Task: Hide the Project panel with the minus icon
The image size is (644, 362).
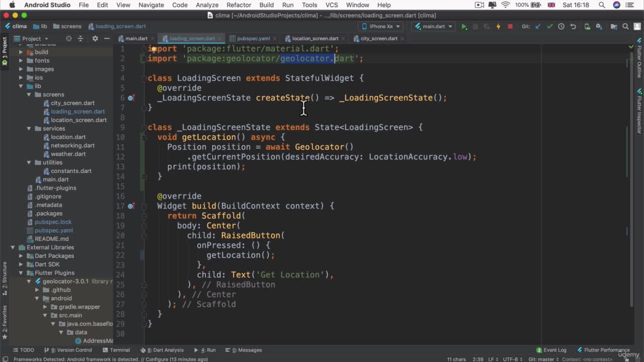Action: click(x=106, y=38)
